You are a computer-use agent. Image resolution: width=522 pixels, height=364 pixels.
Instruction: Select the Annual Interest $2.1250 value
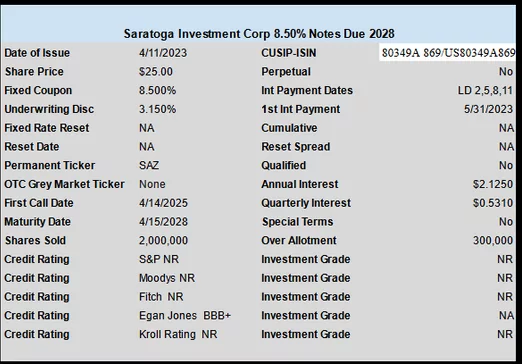click(493, 184)
